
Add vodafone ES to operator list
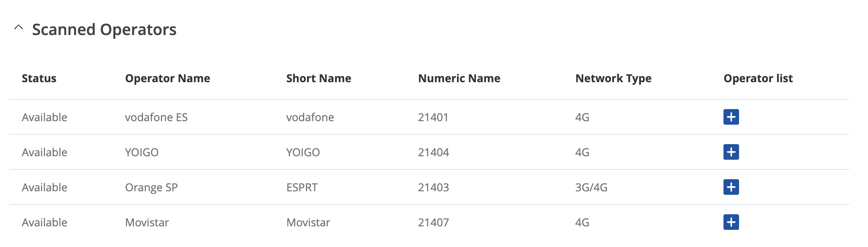(x=731, y=117)
